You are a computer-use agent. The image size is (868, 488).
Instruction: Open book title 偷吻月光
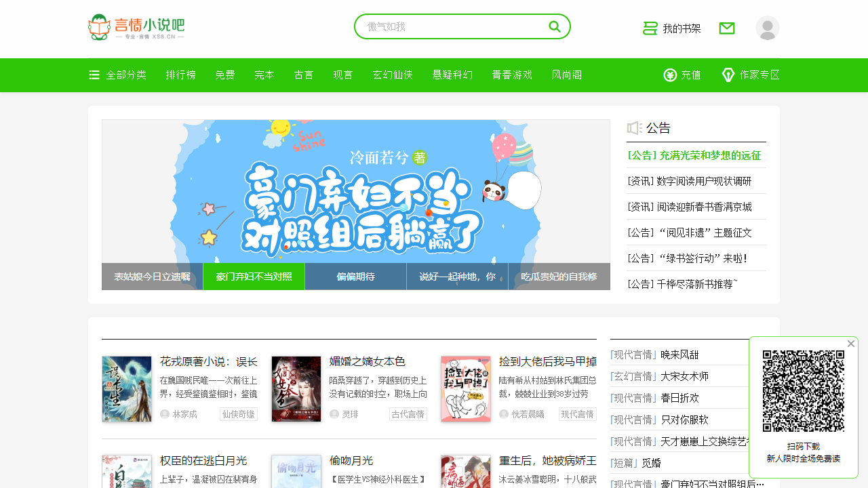[351, 461]
